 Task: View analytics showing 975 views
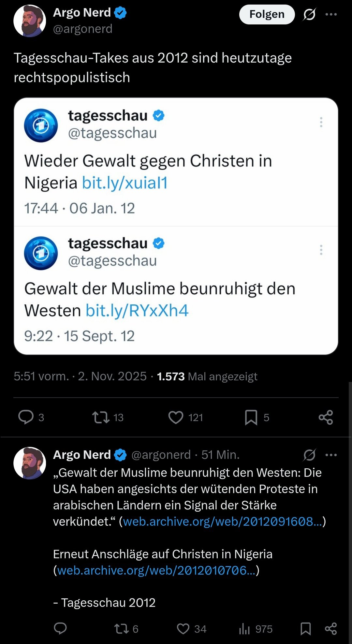(x=244, y=628)
